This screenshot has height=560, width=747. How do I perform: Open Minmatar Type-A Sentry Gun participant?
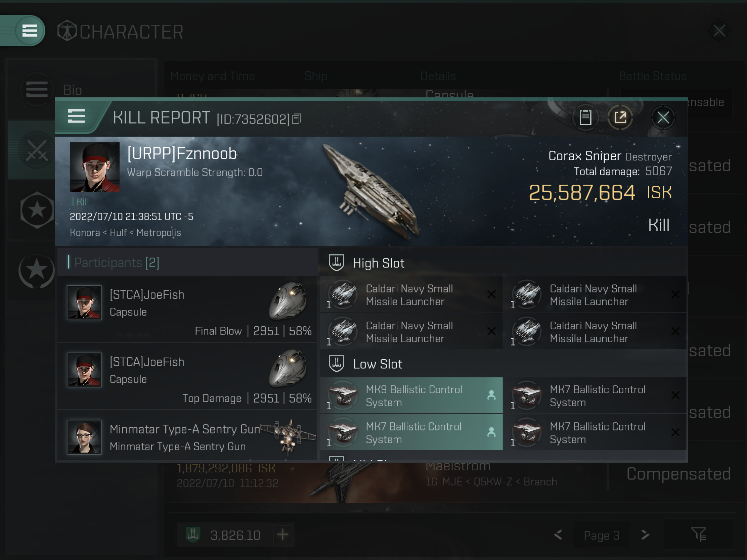(187, 436)
